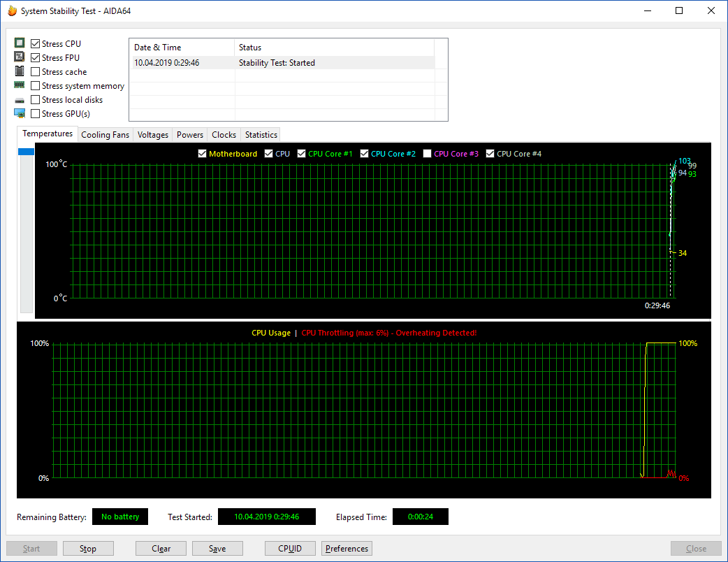Viewport: 728px width, 562px height.
Task: Uncheck the Stress FPU checkbox
Action: pos(36,57)
